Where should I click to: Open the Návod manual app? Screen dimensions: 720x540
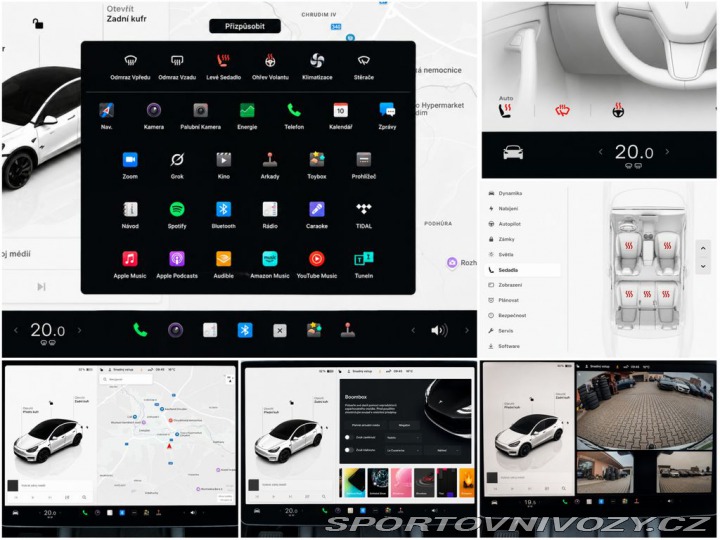[130, 209]
